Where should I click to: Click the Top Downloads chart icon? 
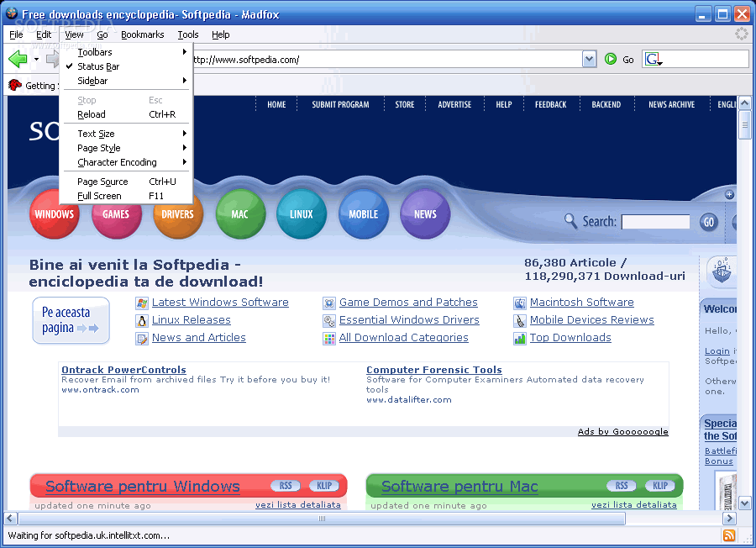click(520, 339)
